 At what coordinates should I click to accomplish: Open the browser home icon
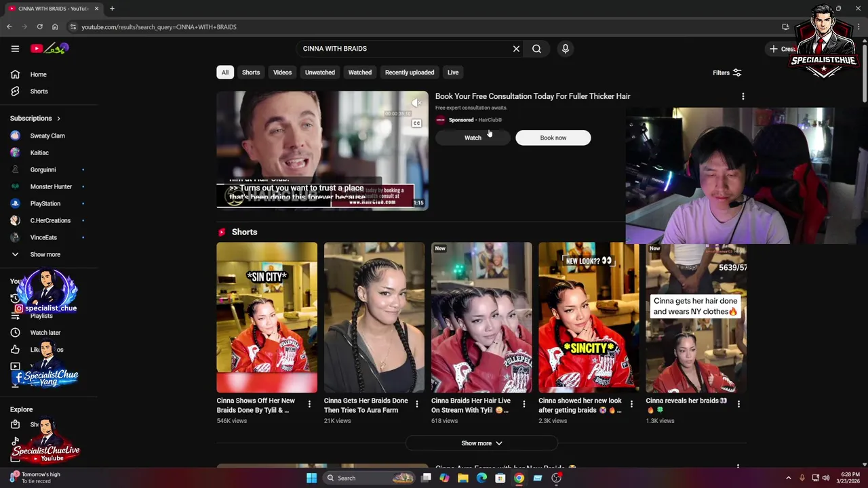pos(55,27)
